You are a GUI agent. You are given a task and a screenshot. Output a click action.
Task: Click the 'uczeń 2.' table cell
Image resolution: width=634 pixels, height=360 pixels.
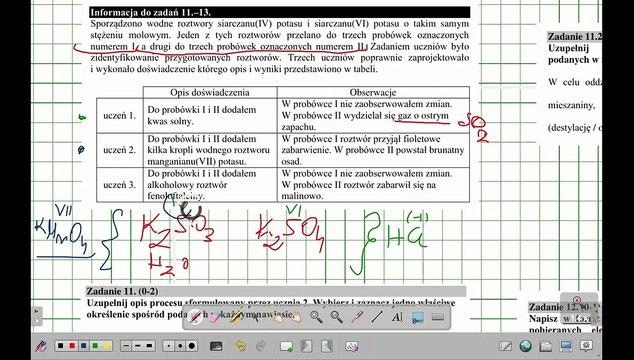click(x=120, y=150)
